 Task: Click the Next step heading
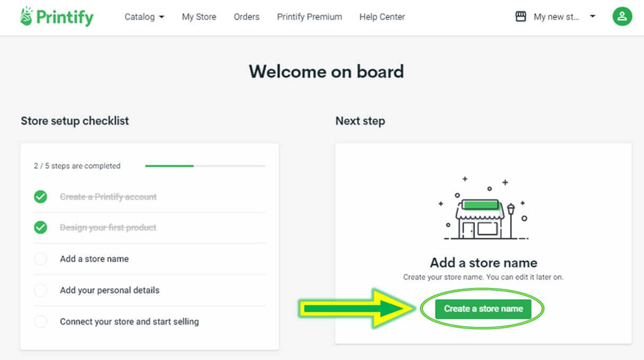[x=360, y=121]
